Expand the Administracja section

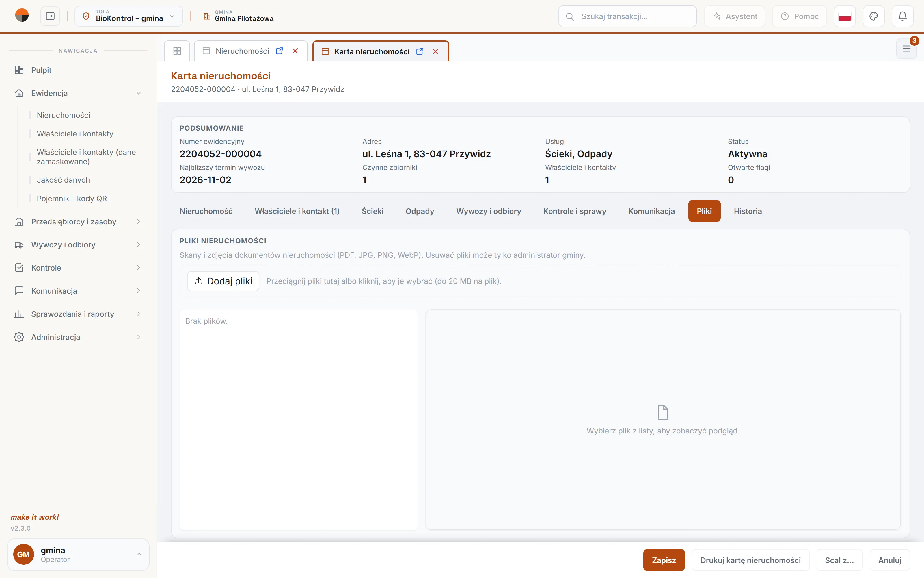pyautogui.click(x=78, y=337)
